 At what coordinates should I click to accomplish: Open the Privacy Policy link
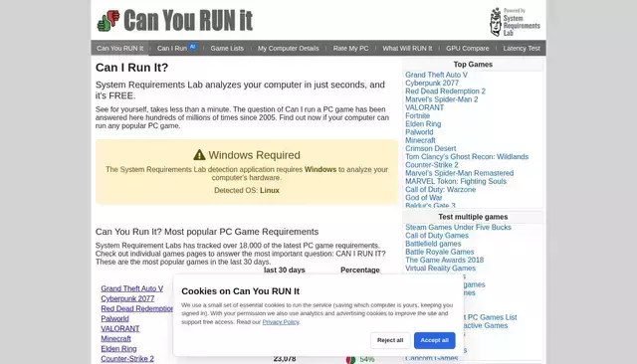pyautogui.click(x=281, y=322)
